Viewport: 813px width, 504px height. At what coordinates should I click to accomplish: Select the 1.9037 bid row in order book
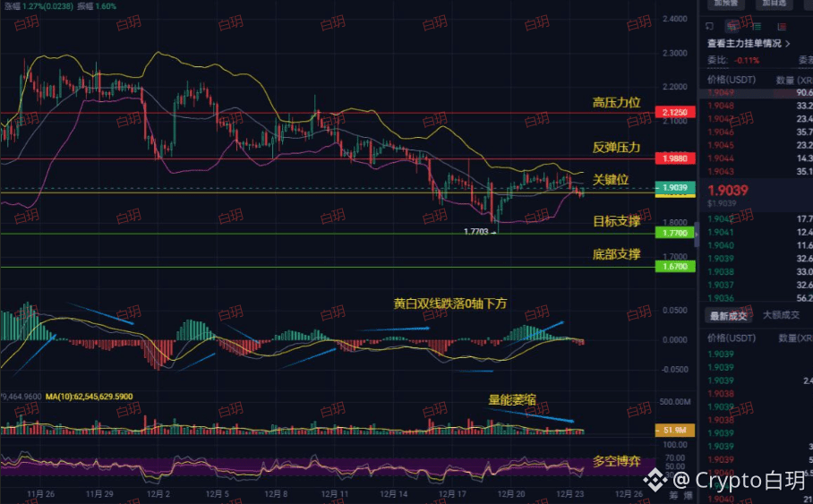pos(756,285)
